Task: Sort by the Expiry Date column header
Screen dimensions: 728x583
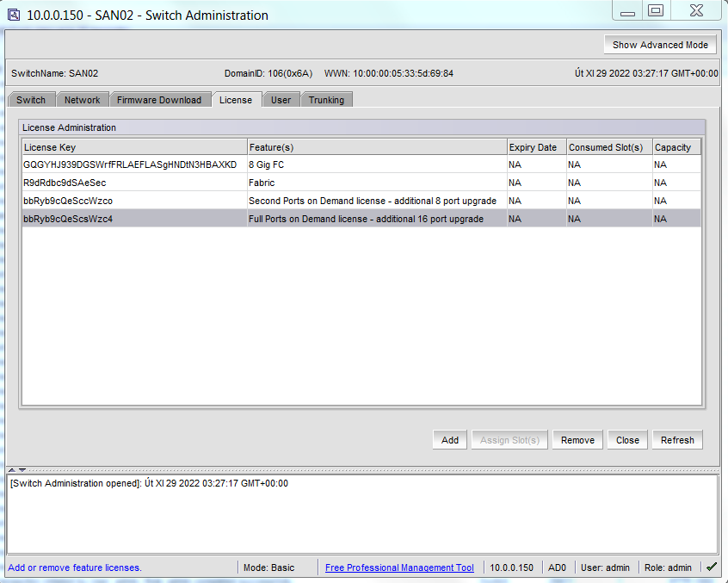Action: click(x=537, y=147)
